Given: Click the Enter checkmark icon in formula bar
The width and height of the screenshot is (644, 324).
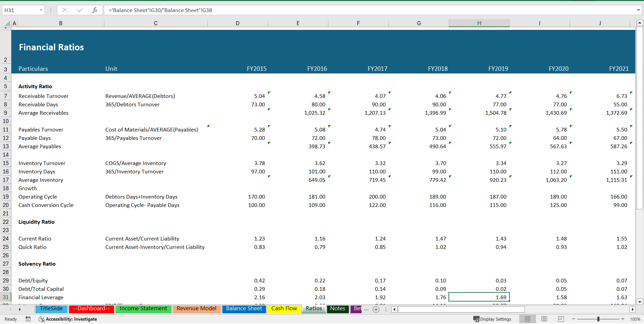Looking at the screenshot, I should click(x=80, y=10).
